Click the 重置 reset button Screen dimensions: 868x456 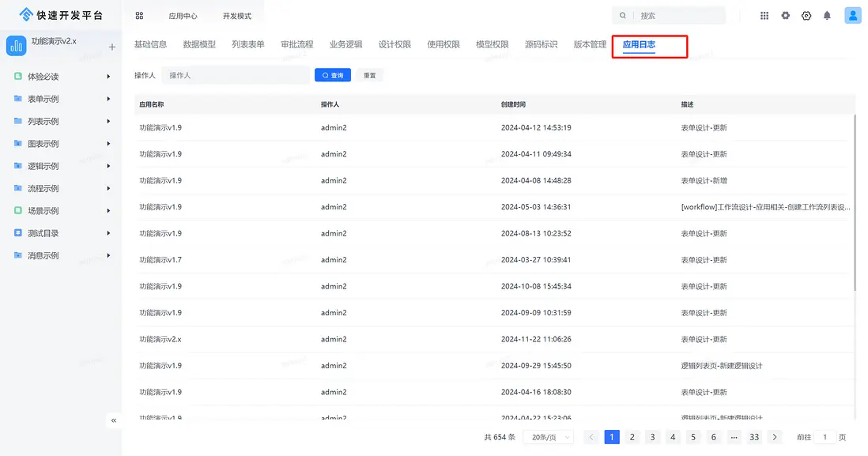pos(370,75)
